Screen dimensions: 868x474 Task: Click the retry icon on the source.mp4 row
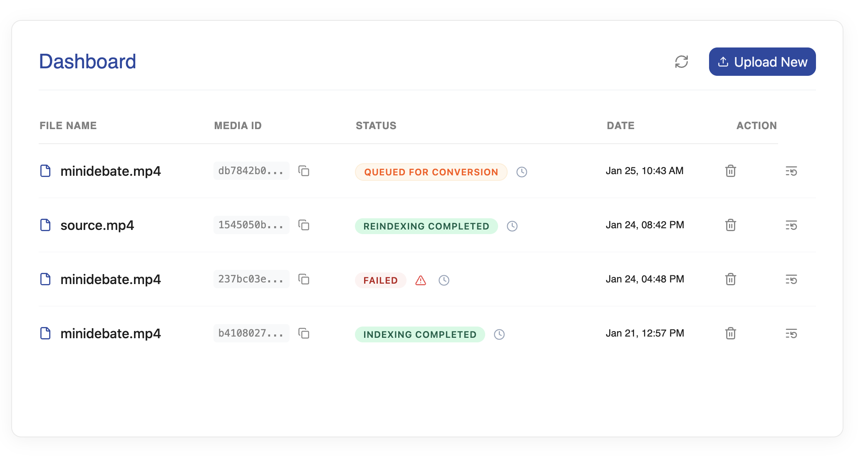(791, 225)
